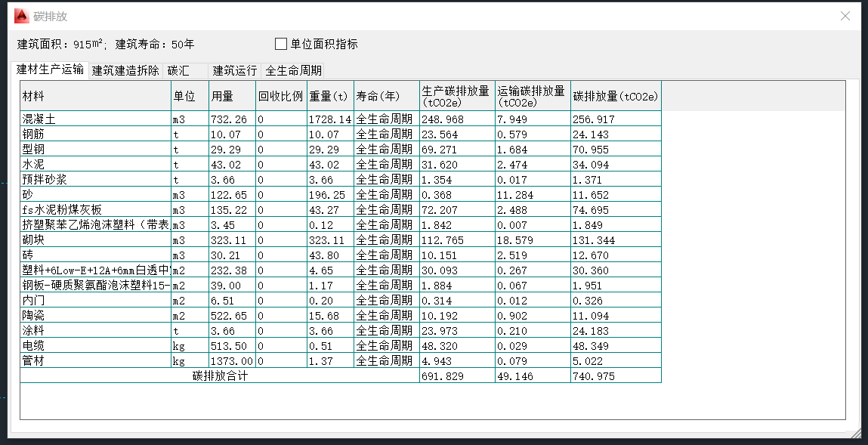The width and height of the screenshot is (868, 445).
Task: Switch to the 建筑建造拆除 tab
Action: [125, 71]
